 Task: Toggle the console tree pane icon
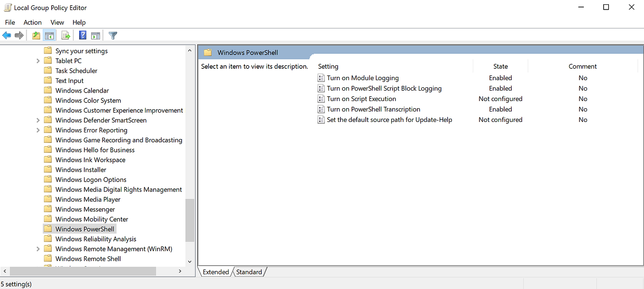(50, 35)
